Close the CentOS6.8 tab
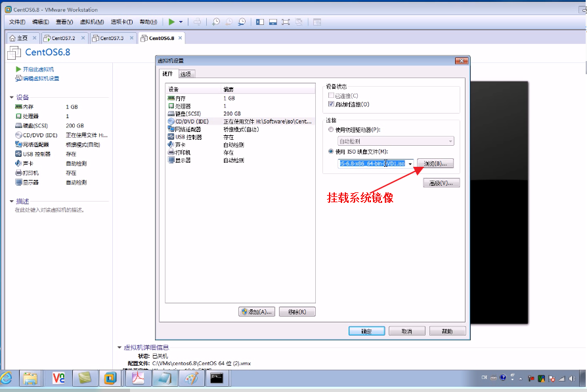 tap(180, 38)
